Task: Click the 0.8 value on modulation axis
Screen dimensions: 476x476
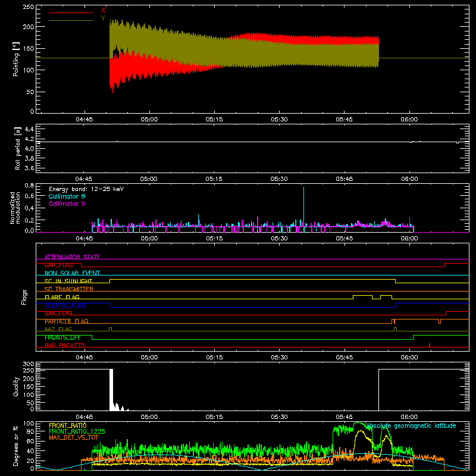Action: [29, 185]
